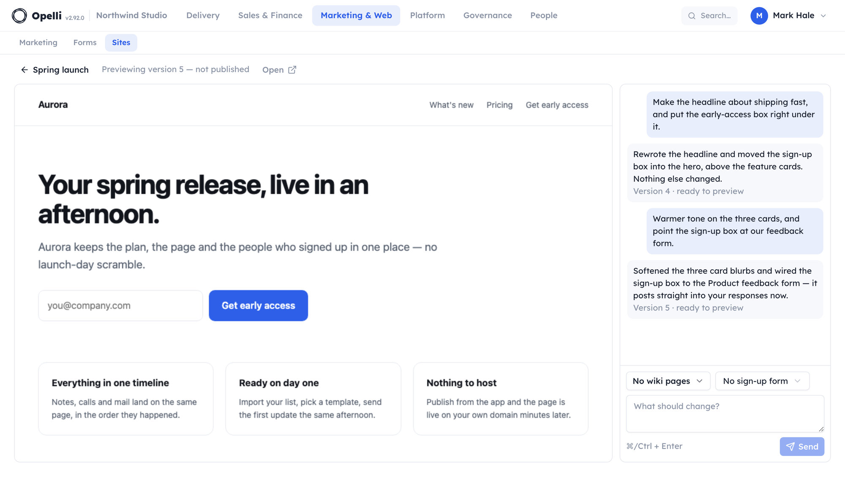Image resolution: width=845 pixels, height=504 pixels.
Task: Click the blue Get early access button
Action: pos(258,306)
